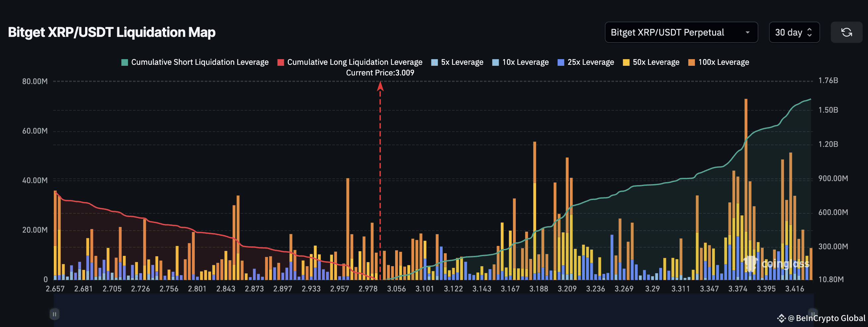Click the red Cumulative Long legend swatch
This screenshot has width=868, height=327.
click(x=281, y=62)
